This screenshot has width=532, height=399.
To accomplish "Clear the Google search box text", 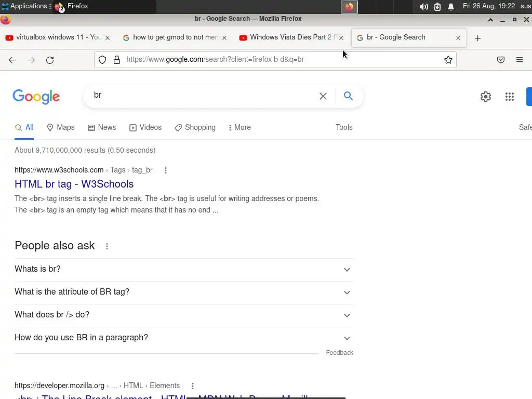I will (x=323, y=96).
